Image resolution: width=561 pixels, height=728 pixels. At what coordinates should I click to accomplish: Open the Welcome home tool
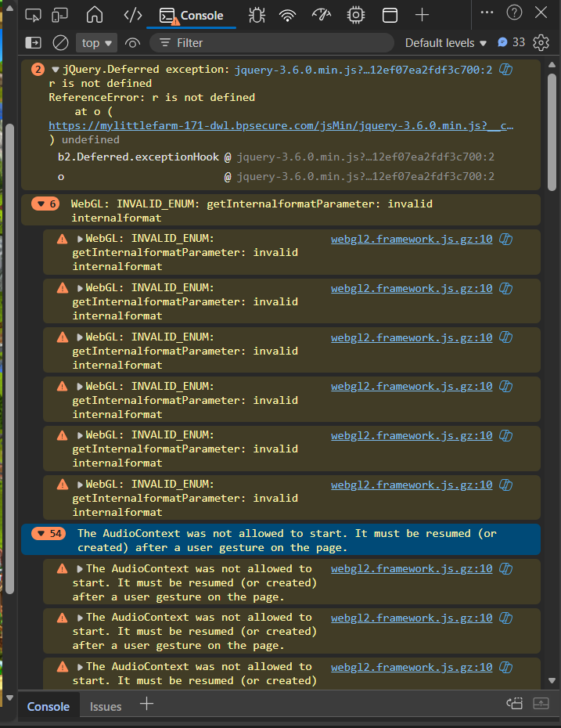point(95,15)
